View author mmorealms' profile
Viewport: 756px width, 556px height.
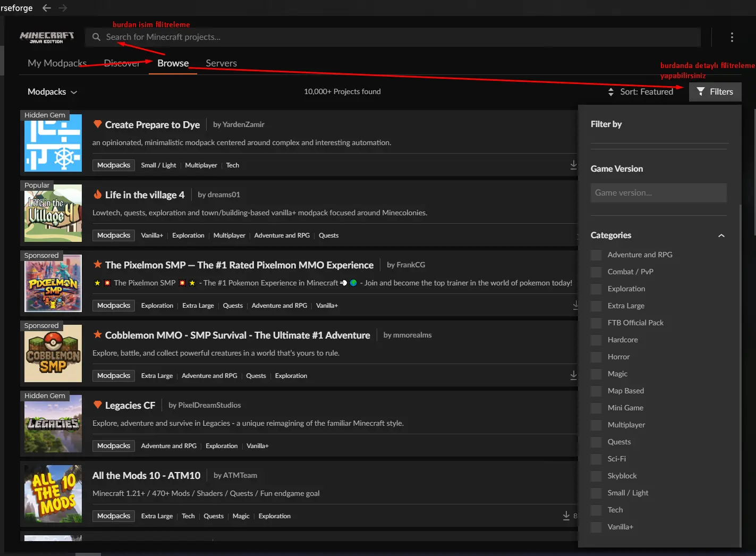tap(412, 335)
